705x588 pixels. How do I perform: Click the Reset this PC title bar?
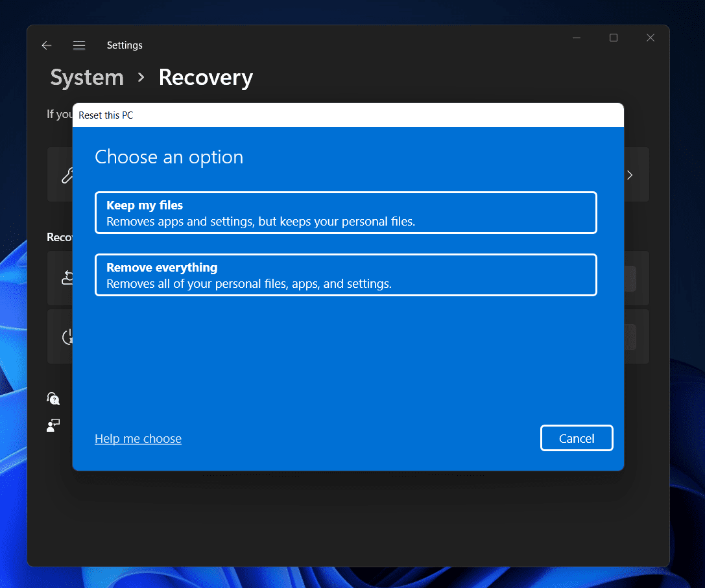348,115
